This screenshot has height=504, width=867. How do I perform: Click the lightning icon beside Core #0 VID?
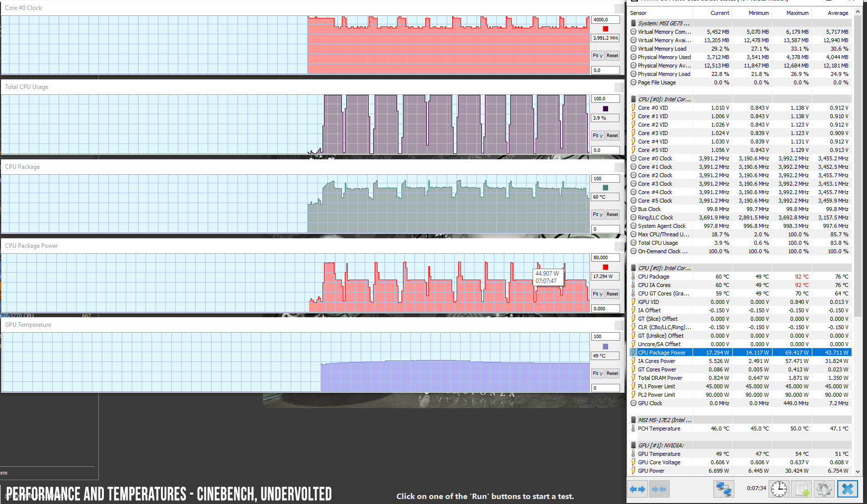tap(633, 108)
